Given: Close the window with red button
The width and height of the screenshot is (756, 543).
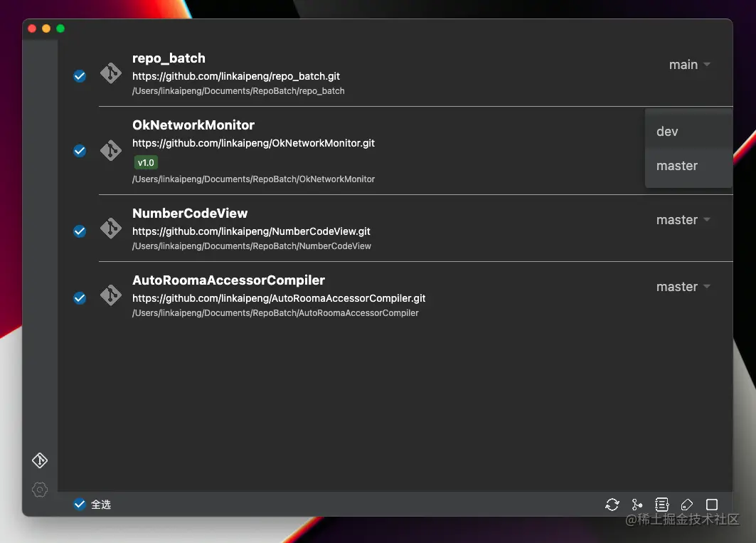Looking at the screenshot, I should 32,28.
